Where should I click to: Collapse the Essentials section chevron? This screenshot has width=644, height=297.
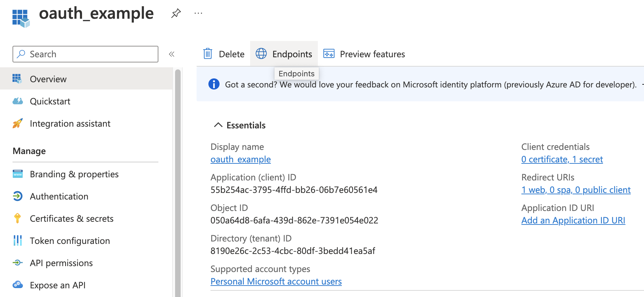pyautogui.click(x=218, y=125)
